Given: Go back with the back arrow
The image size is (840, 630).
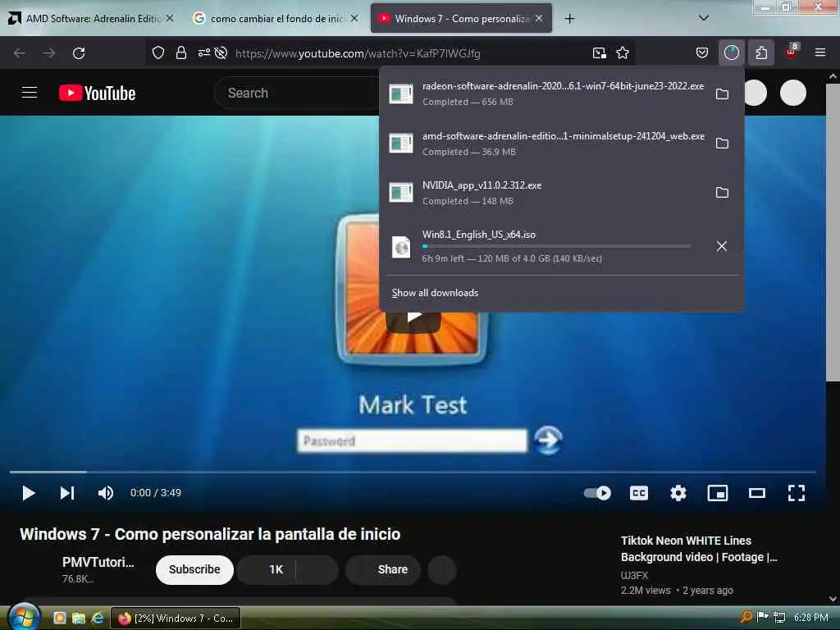Looking at the screenshot, I should 20,53.
